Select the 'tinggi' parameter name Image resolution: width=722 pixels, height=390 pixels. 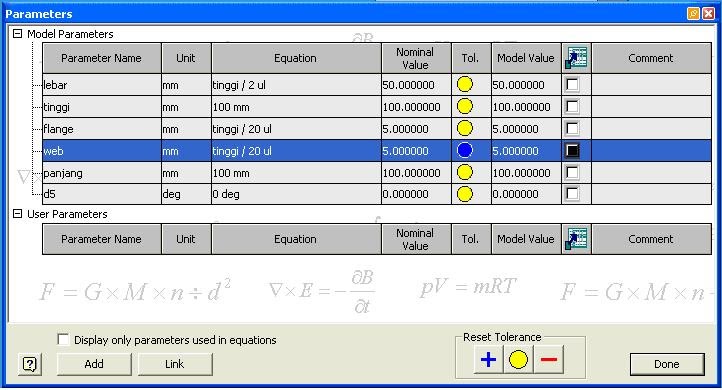(x=102, y=107)
